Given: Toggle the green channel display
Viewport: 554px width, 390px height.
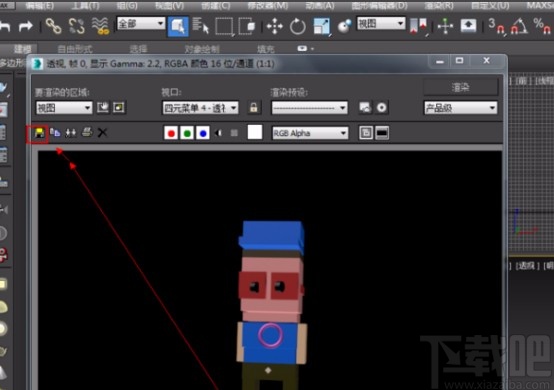Looking at the screenshot, I should [187, 133].
